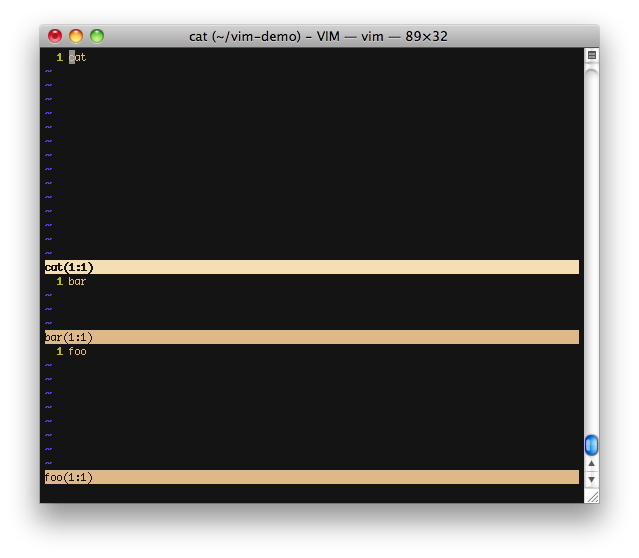
Task: Click the window title "cat (~/vim-demo) – VIM"
Action: click(x=264, y=36)
